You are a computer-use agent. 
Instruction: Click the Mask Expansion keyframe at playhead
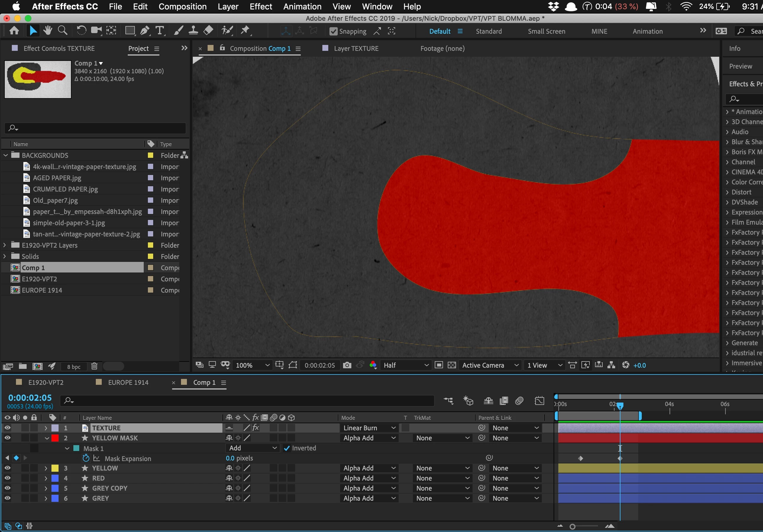pos(620,458)
